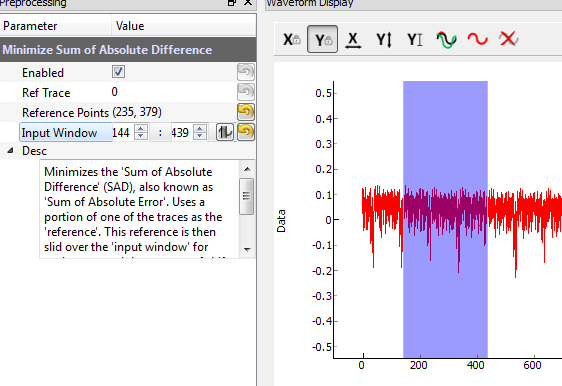Click the Input Window start field 144
This screenshot has height=386, width=562.
pyautogui.click(x=123, y=133)
